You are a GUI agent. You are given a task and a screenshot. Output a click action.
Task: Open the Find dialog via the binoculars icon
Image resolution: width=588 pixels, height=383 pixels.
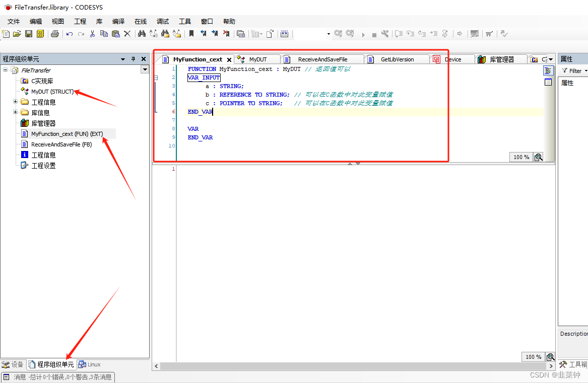coord(142,34)
